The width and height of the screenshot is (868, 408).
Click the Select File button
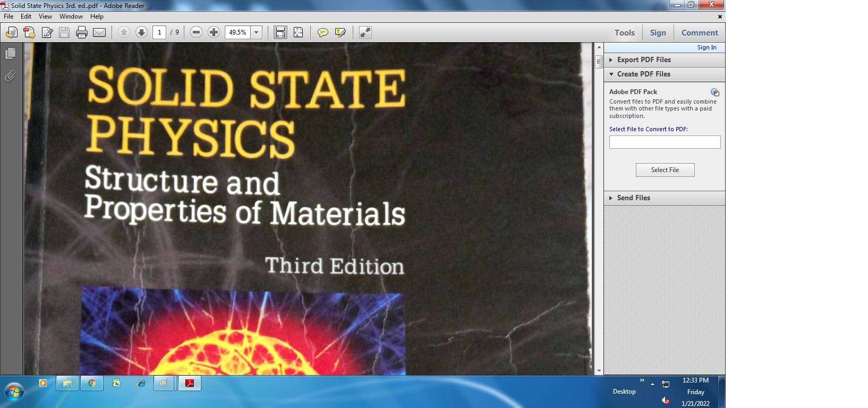tap(665, 170)
